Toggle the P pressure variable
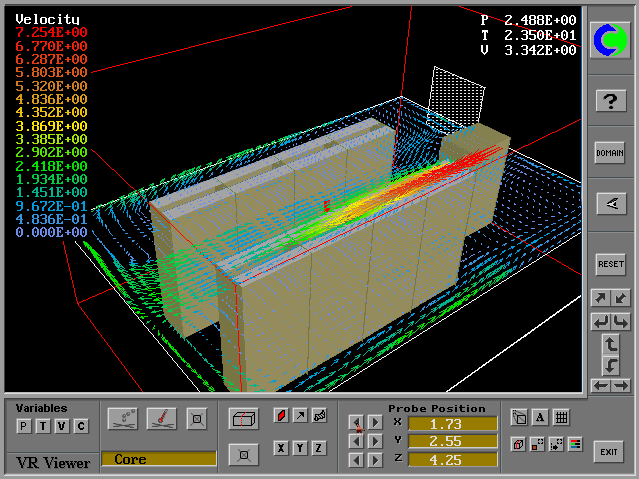This screenshot has height=479, width=639. point(24,427)
